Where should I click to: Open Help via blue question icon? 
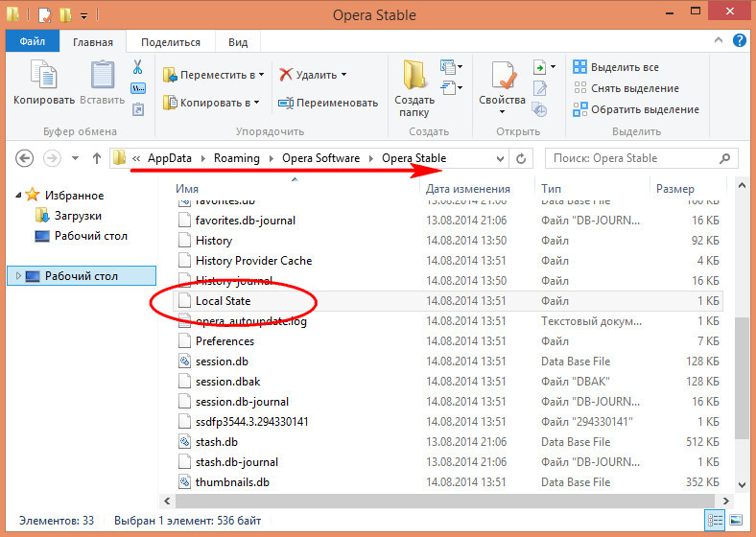pyautogui.click(x=739, y=40)
